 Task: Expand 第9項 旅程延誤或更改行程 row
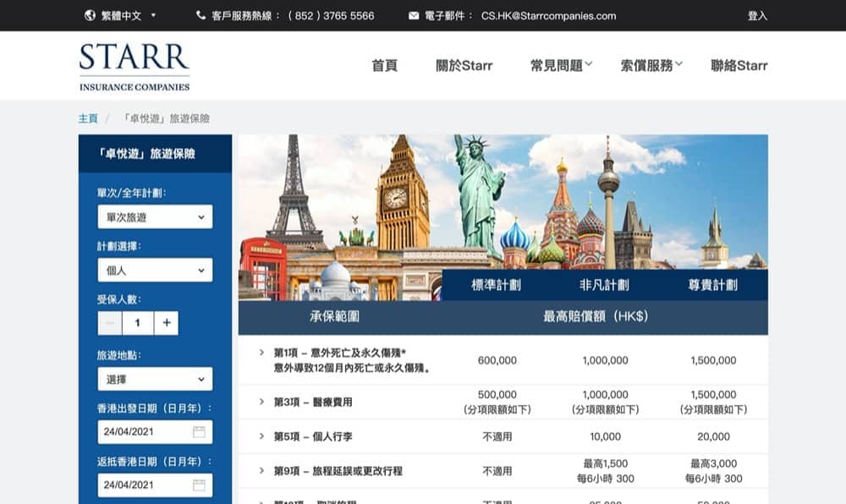(x=262, y=471)
